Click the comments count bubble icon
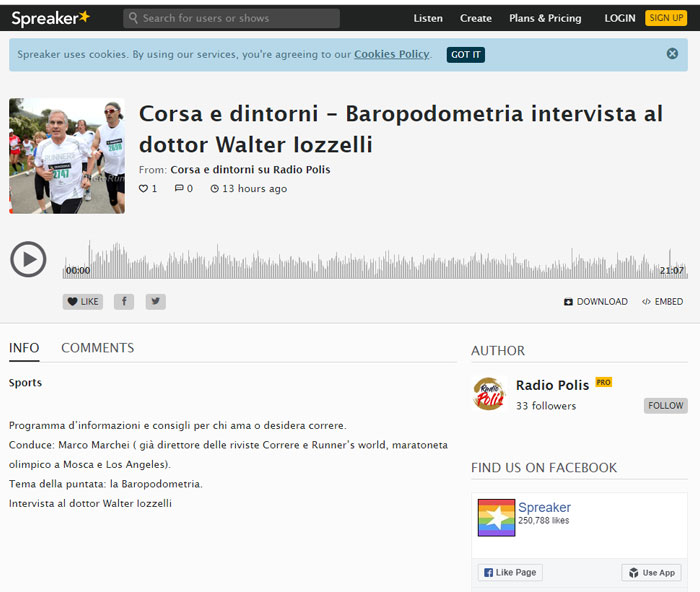The image size is (700, 592). (x=179, y=188)
